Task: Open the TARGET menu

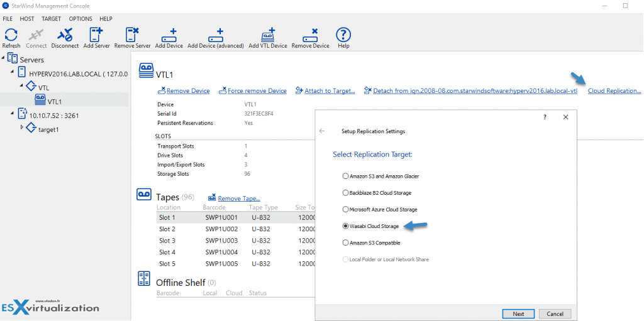Action: (x=51, y=19)
